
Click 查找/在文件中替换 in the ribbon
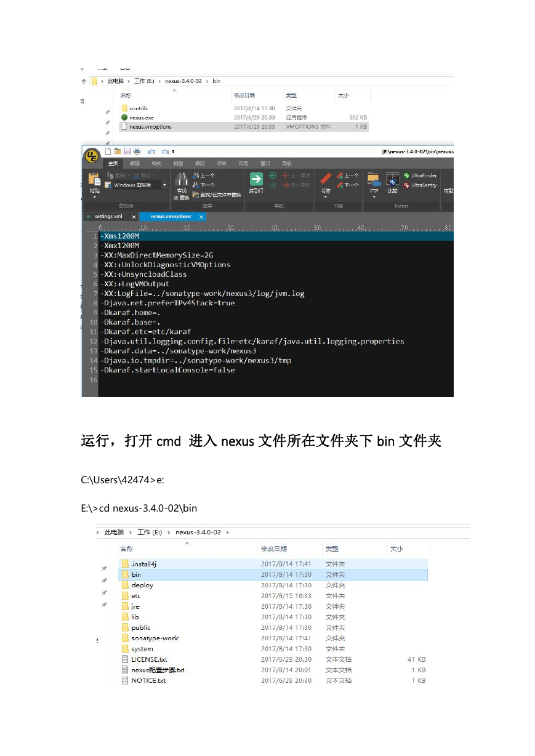coord(217,195)
